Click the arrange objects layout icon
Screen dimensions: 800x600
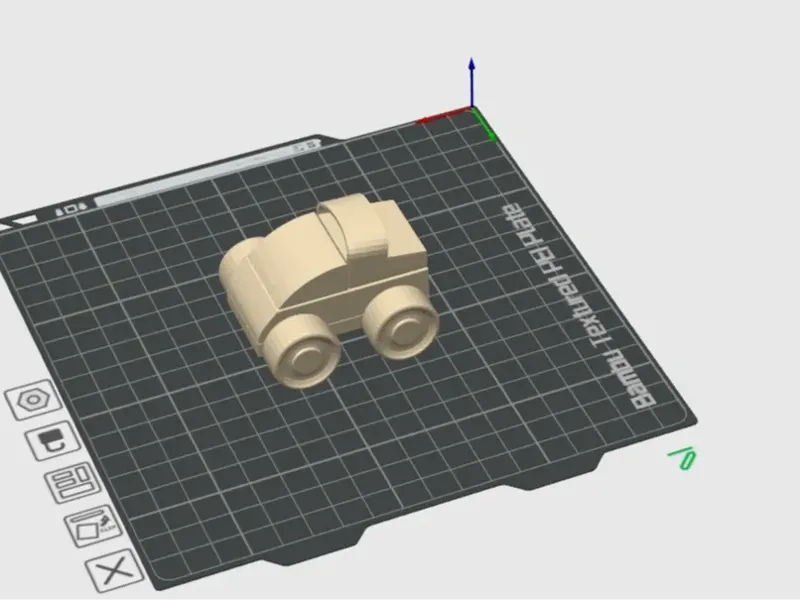(x=73, y=482)
